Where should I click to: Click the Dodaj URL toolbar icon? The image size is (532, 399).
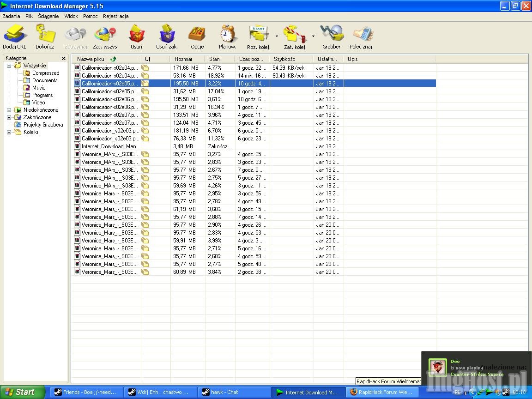[x=15, y=36]
